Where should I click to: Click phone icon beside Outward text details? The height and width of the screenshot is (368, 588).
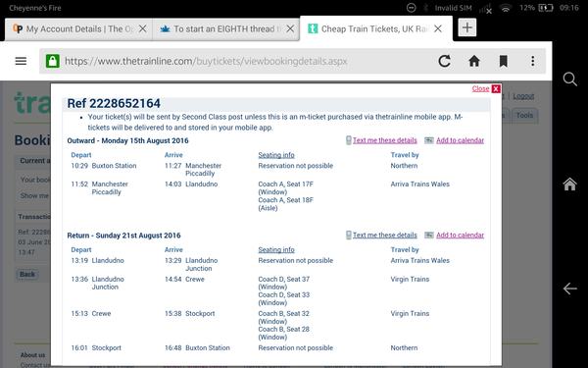[348, 140]
